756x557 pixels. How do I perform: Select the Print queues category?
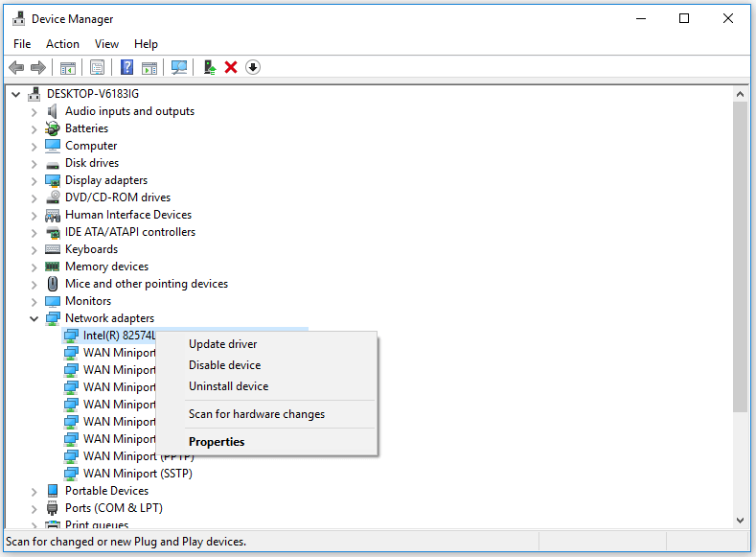tap(97, 524)
